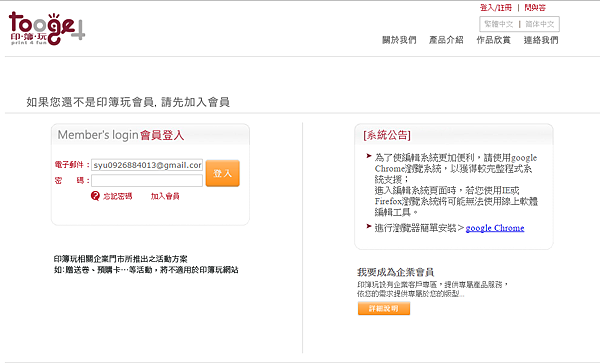Click the tooget 印簿玩 logo
Image resolution: width=600 pixels, height=363 pixels.
point(47,28)
